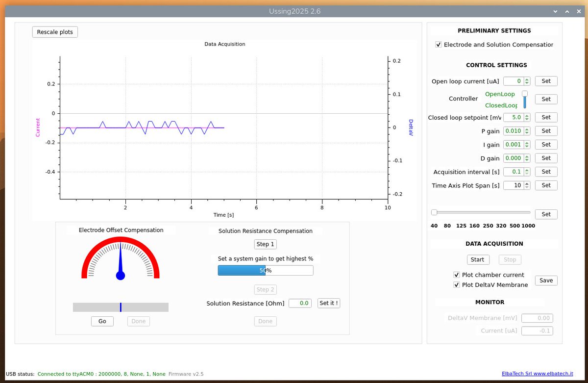The width and height of the screenshot is (588, 383).
Task: Click the Acquisition interval value field
Action: [x=514, y=172]
